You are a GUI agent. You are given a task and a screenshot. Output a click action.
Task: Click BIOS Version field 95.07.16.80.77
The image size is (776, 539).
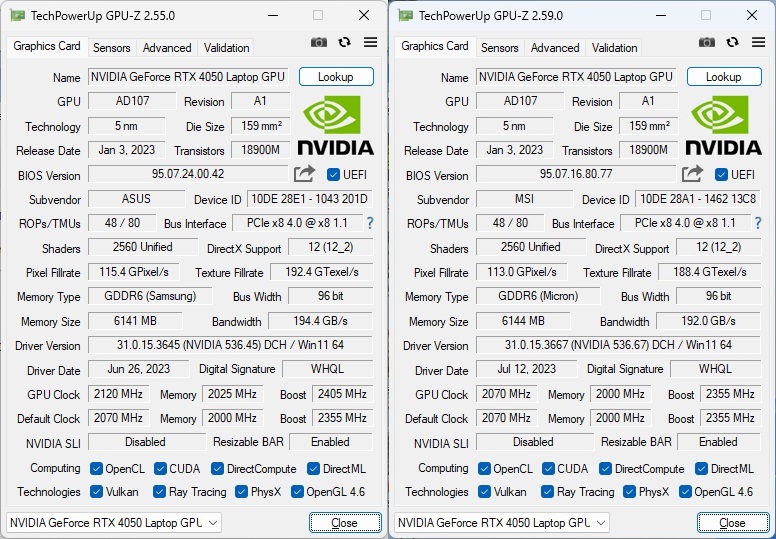pos(576,174)
